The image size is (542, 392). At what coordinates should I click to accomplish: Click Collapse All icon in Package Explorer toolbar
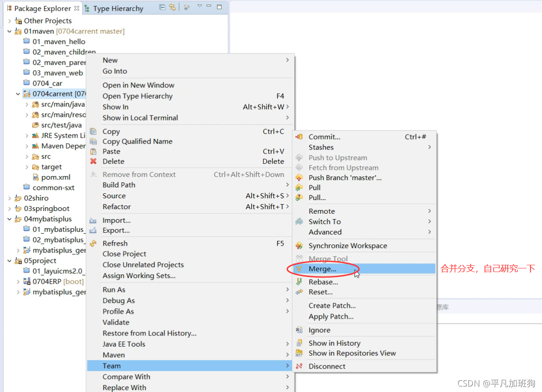click(x=162, y=7)
